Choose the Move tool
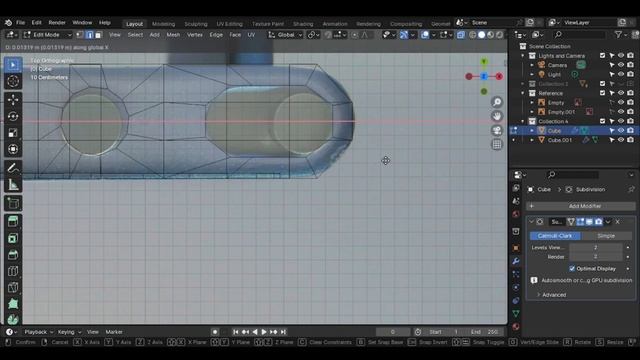This screenshot has width=640, height=360. coord(13,100)
